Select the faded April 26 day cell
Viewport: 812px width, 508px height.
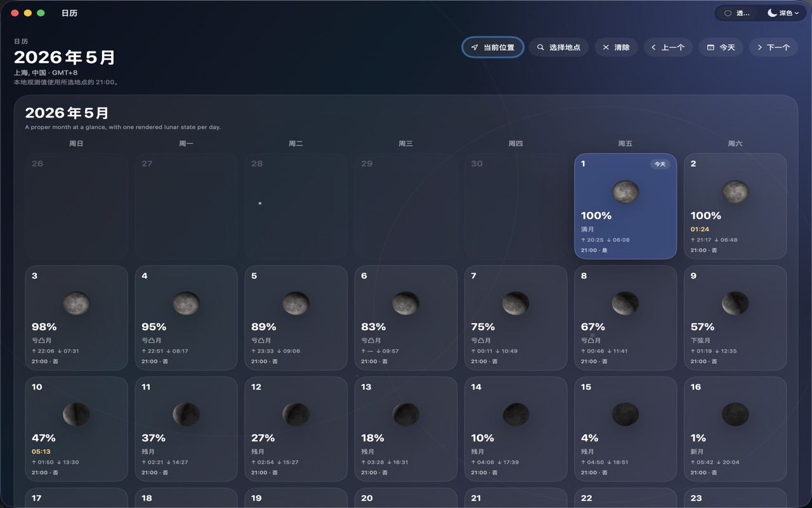[x=76, y=206]
